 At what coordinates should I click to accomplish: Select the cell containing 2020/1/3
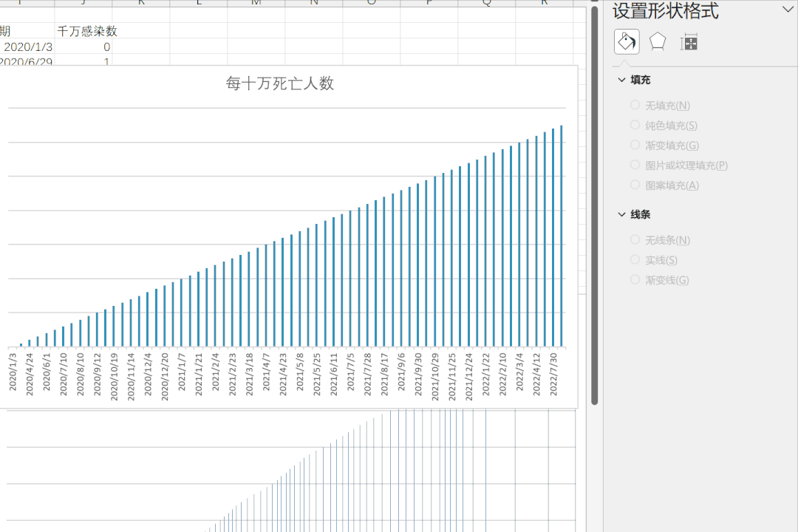(28, 47)
